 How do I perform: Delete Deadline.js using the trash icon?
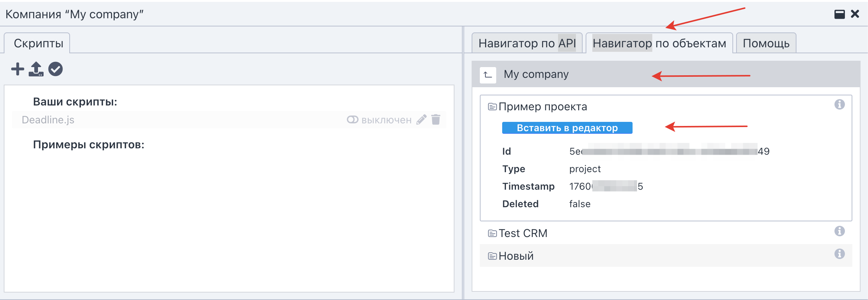click(436, 120)
